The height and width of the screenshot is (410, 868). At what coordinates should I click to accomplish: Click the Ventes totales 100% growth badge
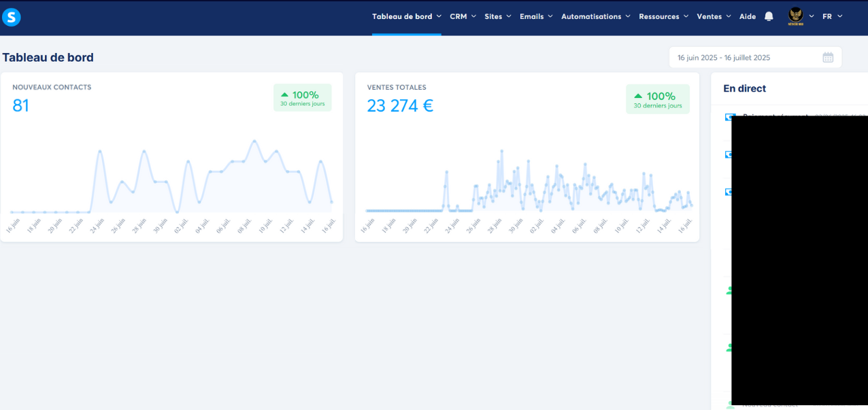(657, 99)
